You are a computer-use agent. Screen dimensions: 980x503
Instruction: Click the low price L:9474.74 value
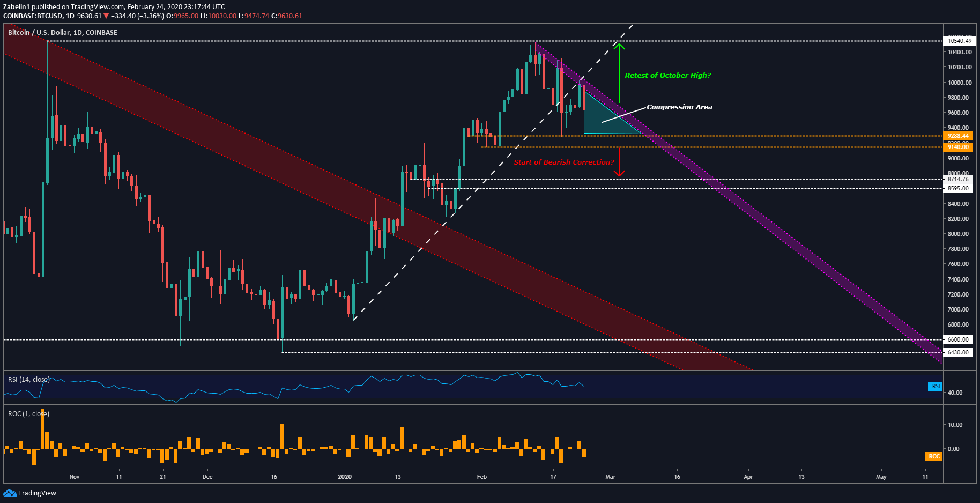254,16
